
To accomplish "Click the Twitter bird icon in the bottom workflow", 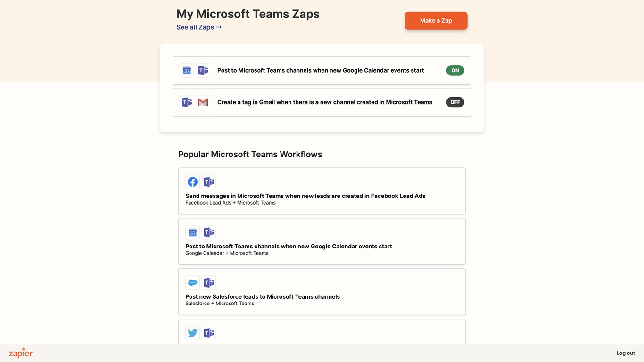I will [x=192, y=333].
